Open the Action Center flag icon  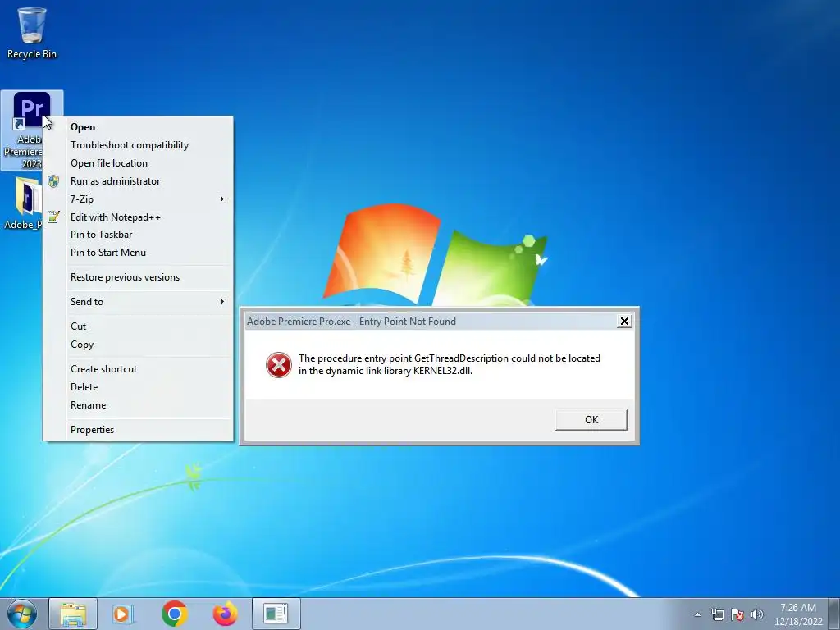737,614
